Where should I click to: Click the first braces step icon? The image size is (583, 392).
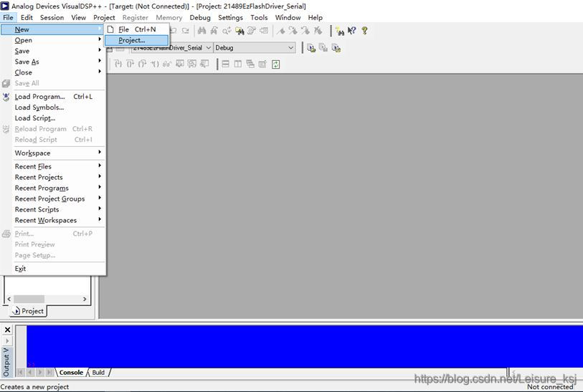pos(118,64)
